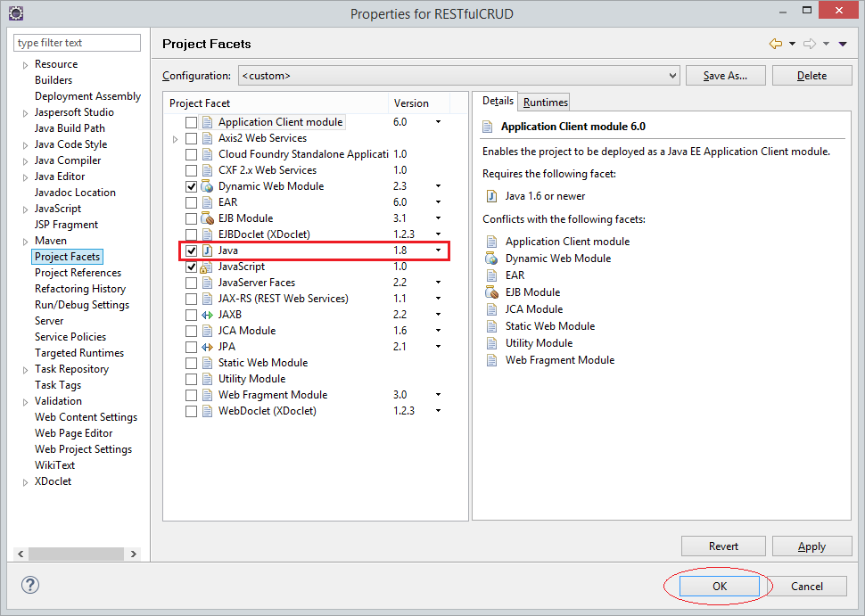
Task: Click the sidebar horizontal scrollbar right arrow
Action: pos(134,554)
